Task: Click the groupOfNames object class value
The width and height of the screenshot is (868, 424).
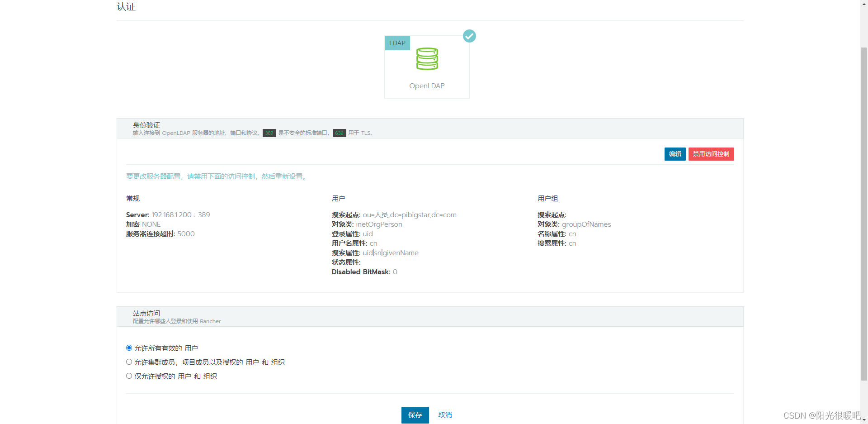Action: pyautogui.click(x=586, y=224)
